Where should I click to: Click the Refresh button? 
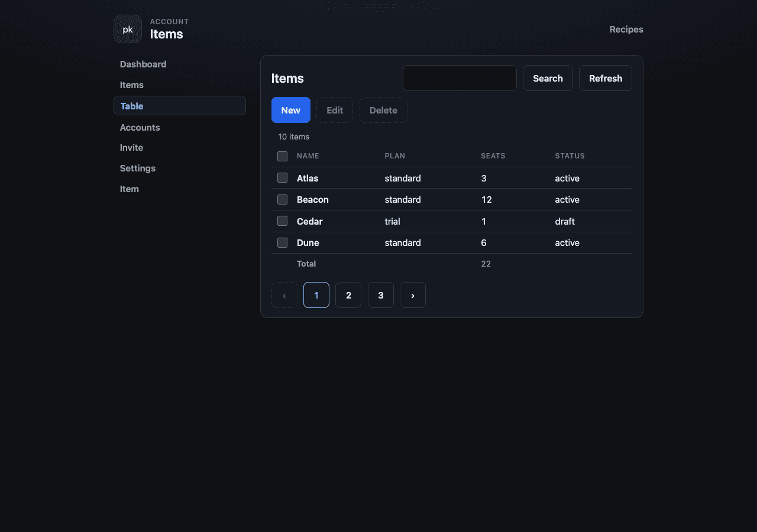[606, 78]
